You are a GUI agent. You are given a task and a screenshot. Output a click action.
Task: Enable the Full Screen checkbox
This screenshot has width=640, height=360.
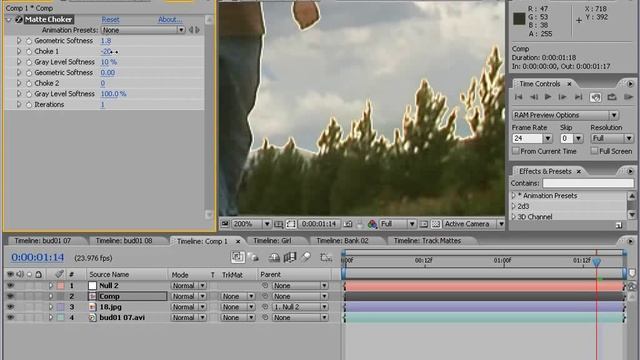[594, 151]
